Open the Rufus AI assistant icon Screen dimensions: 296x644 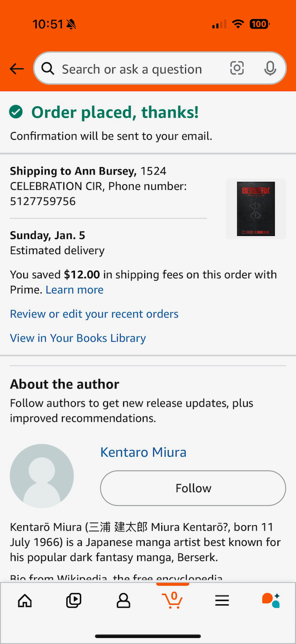coord(271,600)
